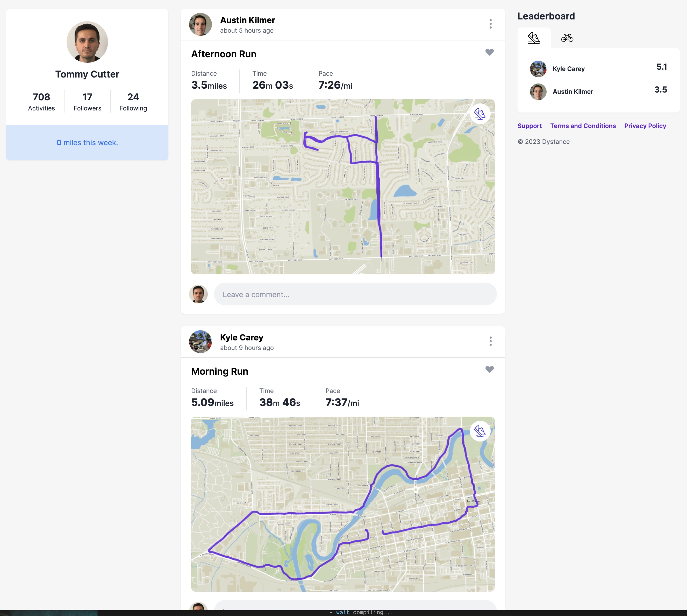Click small avatar beside comment box
The height and width of the screenshot is (616, 687).
click(x=198, y=294)
